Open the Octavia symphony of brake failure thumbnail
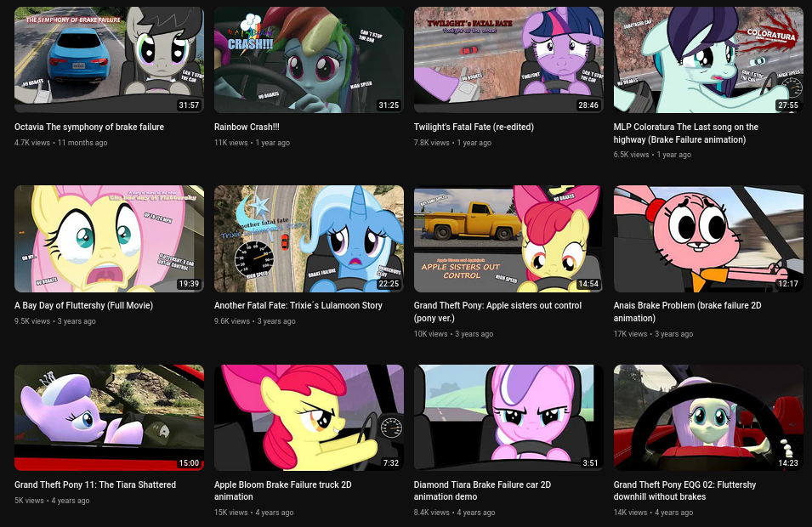Viewport: 812px width, 527px height. click(x=110, y=59)
